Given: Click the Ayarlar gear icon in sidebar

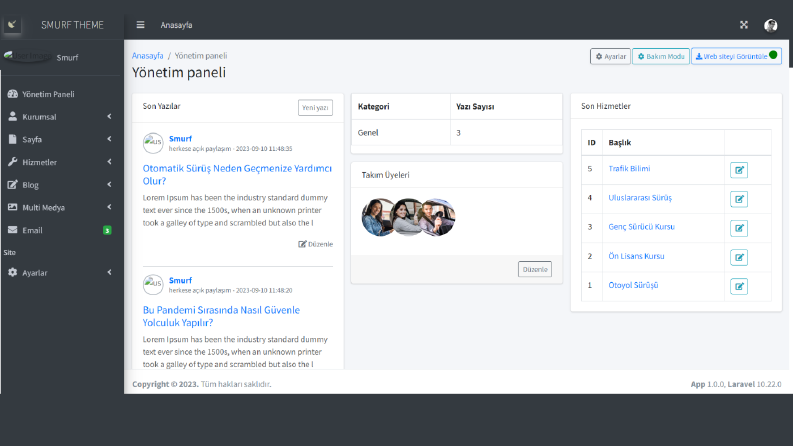Looking at the screenshot, I should point(13,273).
